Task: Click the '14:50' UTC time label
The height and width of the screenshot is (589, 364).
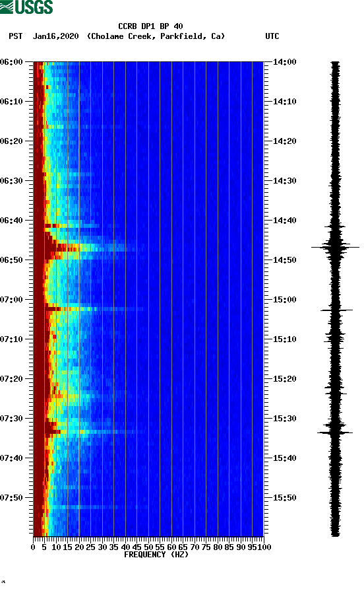Action: point(285,260)
